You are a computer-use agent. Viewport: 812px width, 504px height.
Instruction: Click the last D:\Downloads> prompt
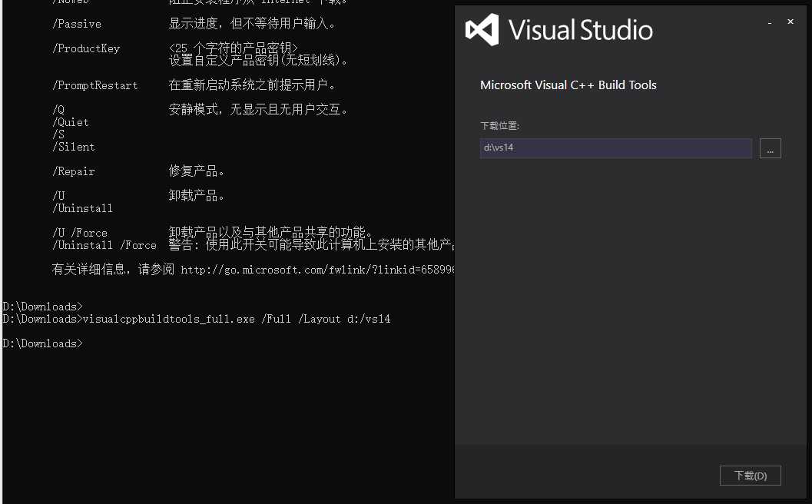coord(42,343)
